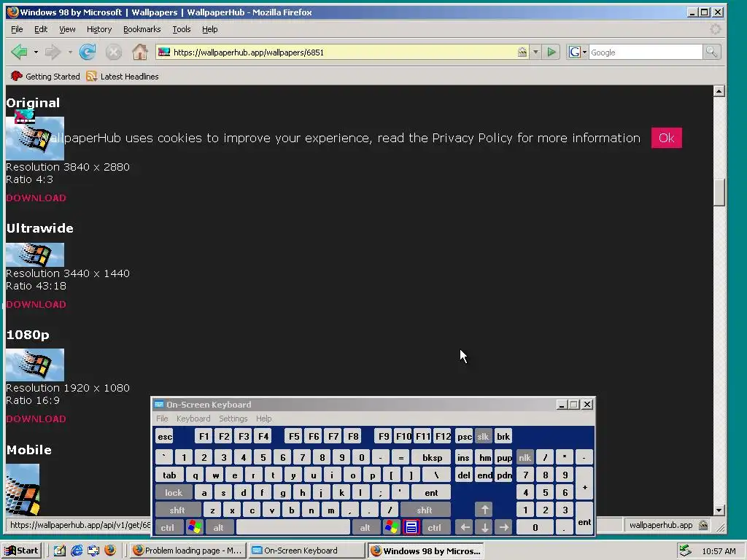This screenshot has width=747, height=560.
Task: Click the left arrow key on keyboard
Action: point(465,528)
